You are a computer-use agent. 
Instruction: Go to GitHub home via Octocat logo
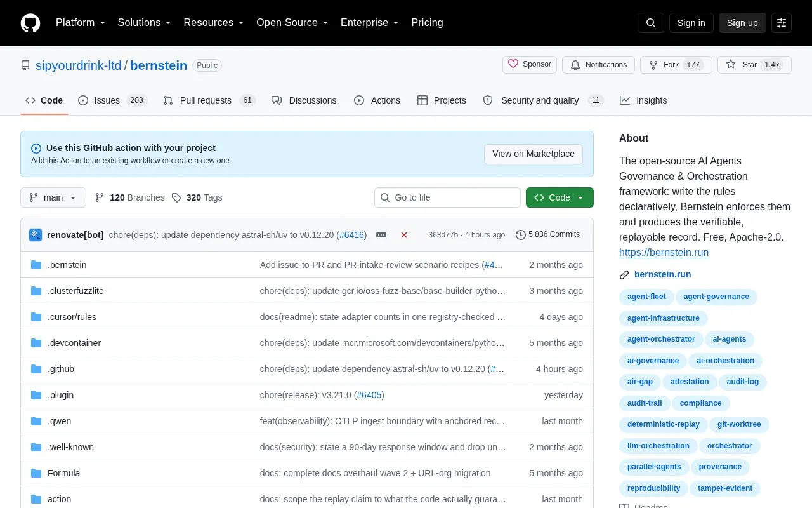[30, 23]
